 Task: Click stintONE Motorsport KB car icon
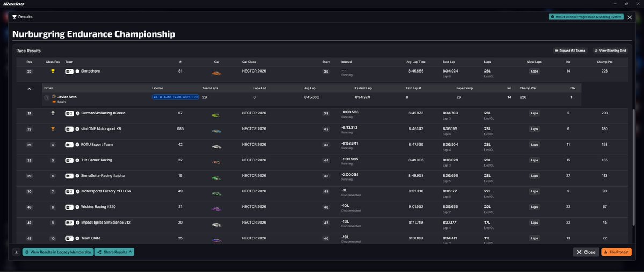pyautogui.click(x=216, y=131)
